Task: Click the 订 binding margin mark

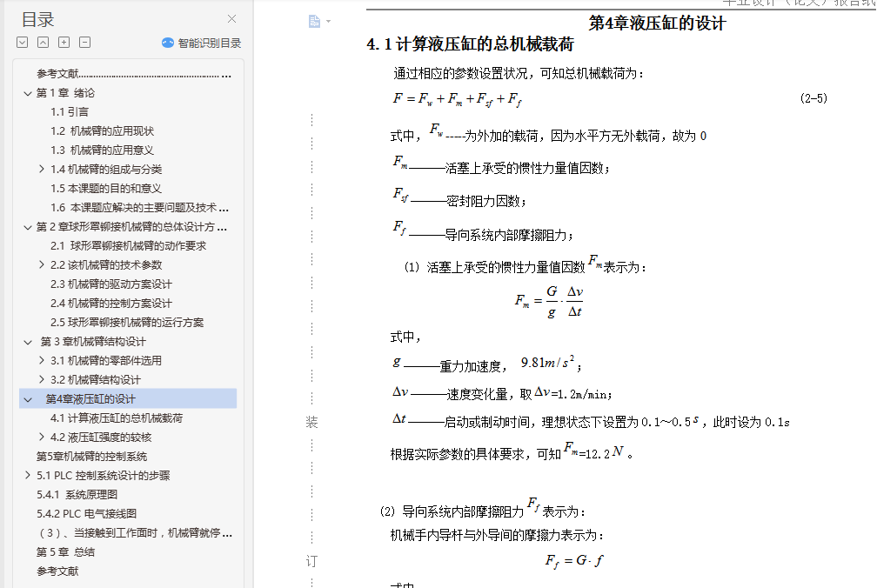Action: [312, 561]
